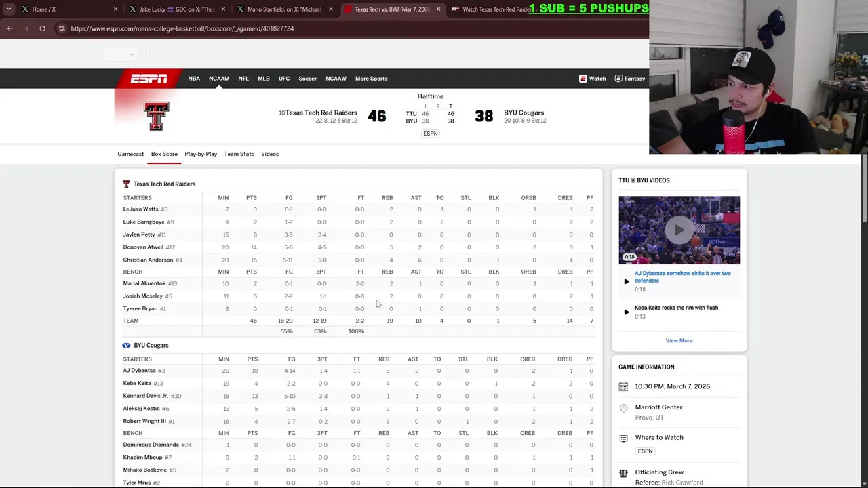Click View More under videos

[x=679, y=341]
